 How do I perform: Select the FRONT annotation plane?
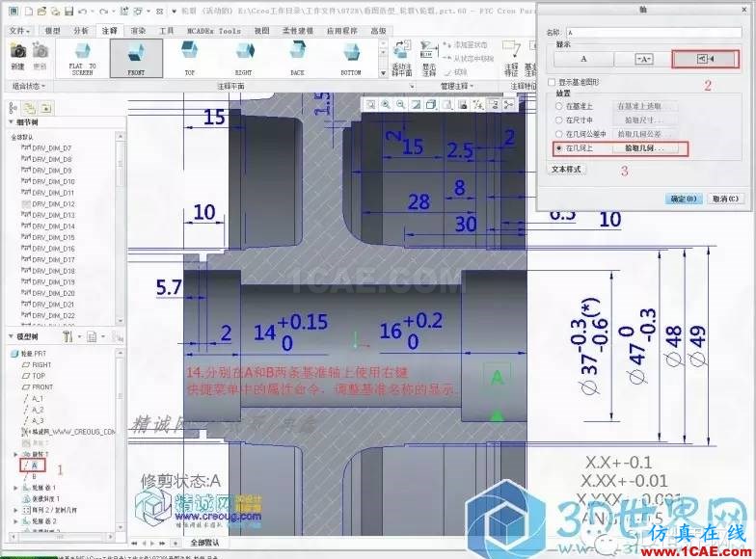tap(137, 58)
